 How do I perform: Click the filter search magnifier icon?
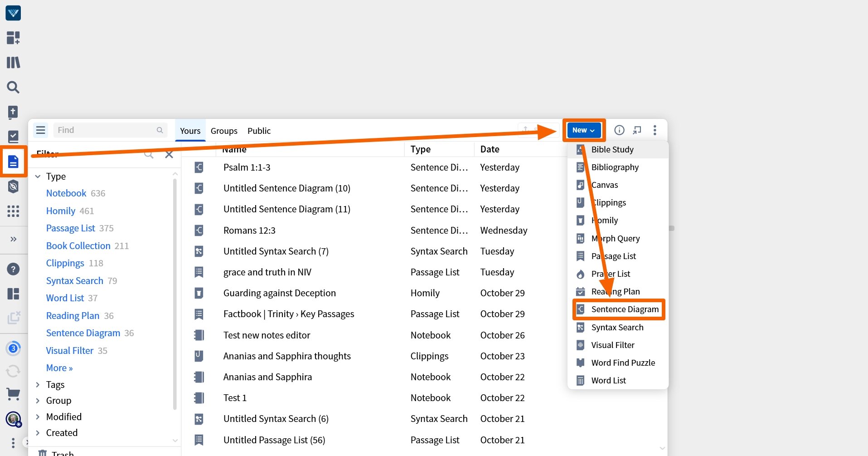point(149,154)
